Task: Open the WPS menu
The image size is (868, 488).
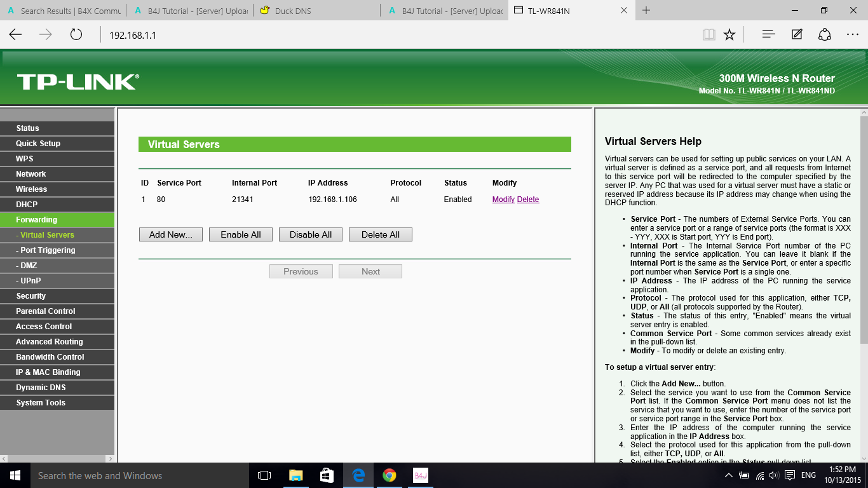Action: point(57,159)
